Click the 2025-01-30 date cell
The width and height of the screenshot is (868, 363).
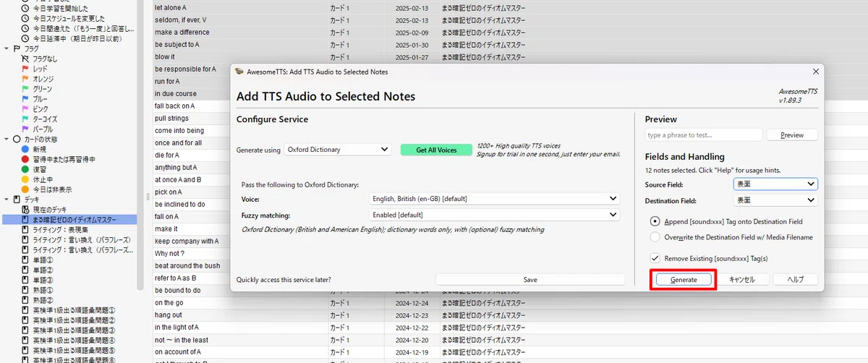412,44
